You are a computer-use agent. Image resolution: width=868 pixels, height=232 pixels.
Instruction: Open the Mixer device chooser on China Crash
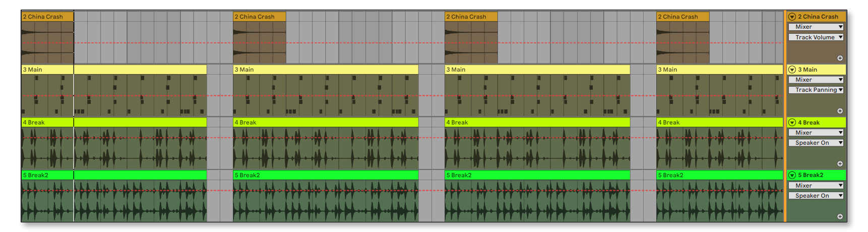pos(816,27)
